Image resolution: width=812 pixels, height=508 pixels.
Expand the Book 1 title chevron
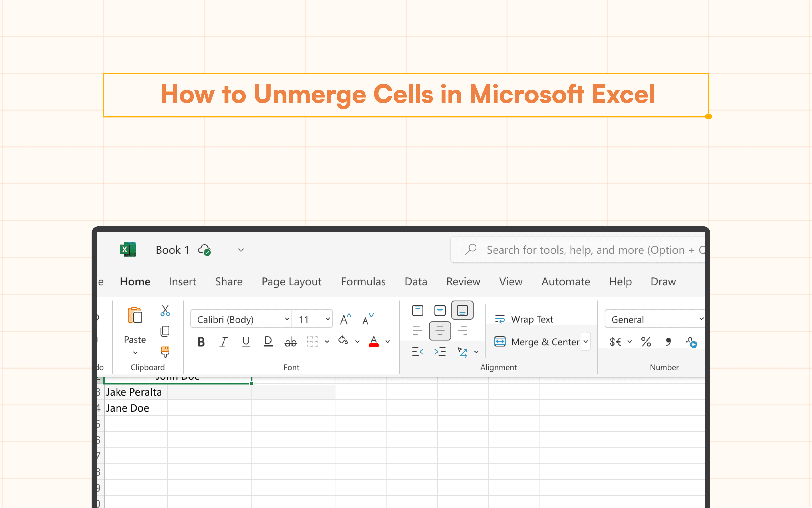(x=241, y=250)
